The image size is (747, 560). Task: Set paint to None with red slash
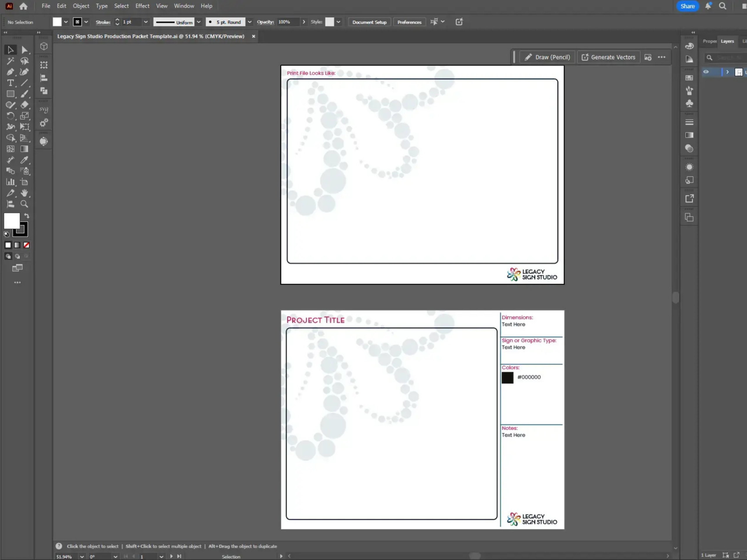click(26, 245)
